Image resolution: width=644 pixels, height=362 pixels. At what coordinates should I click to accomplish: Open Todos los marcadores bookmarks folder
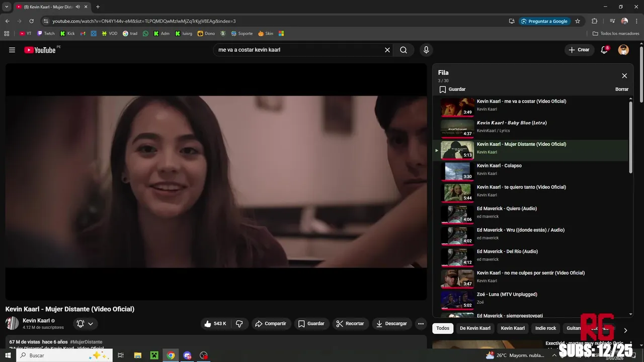(616, 34)
